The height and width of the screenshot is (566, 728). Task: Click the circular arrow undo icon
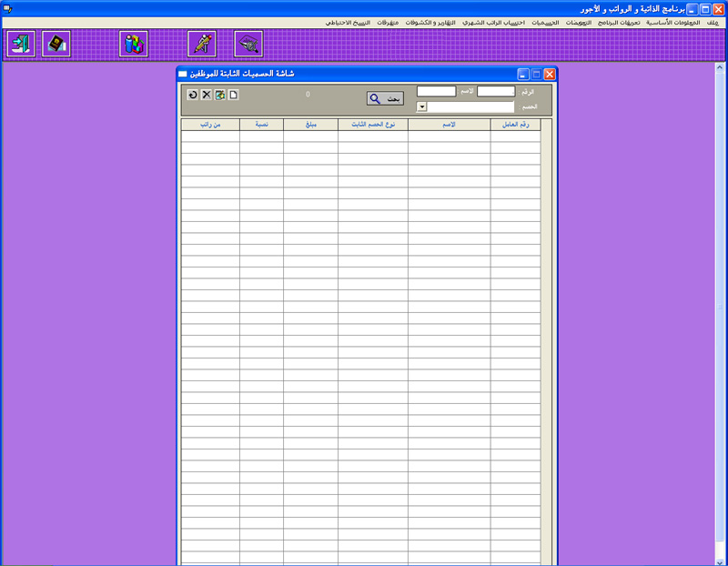point(193,95)
